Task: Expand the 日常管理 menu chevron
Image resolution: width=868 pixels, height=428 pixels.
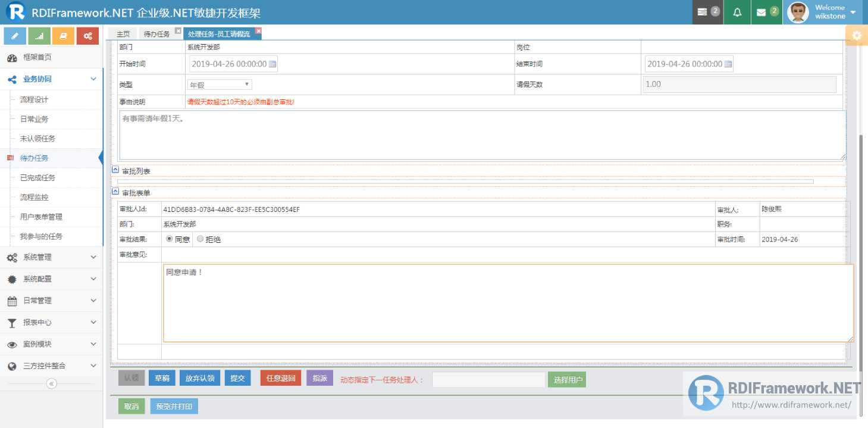Action: (93, 301)
